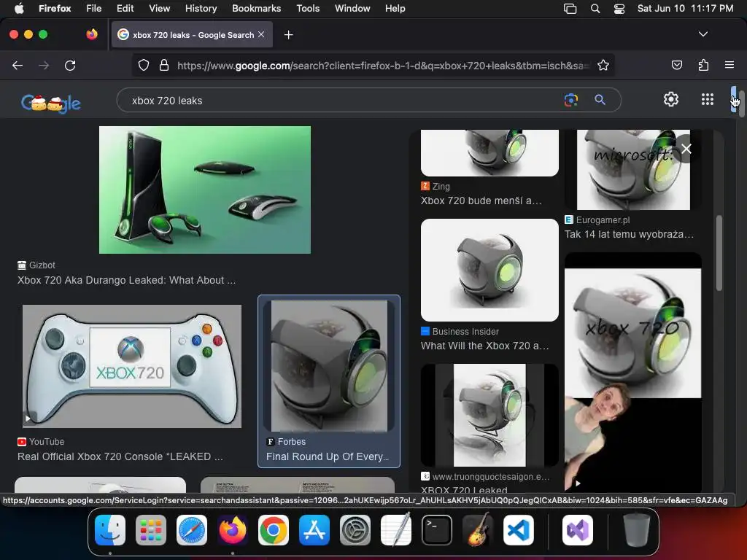Screen dimensions: 747x560
Task: Search by image with Google Lens
Action: click(x=570, y=99)
